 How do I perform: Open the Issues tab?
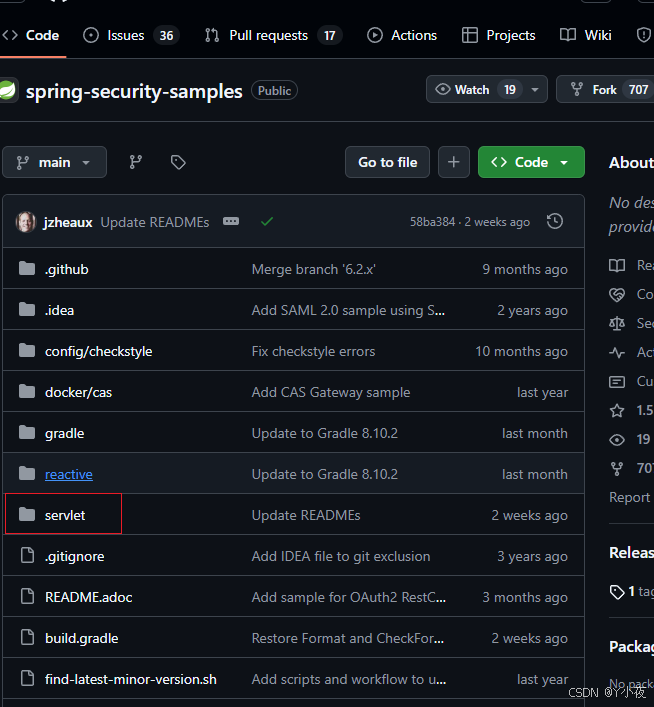point(131,35)
